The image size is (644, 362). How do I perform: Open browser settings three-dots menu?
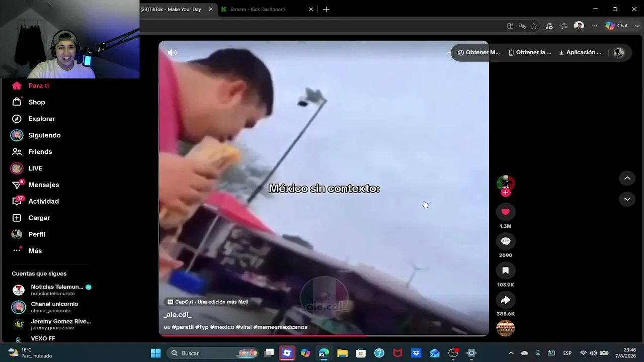(x=594, y=26)
